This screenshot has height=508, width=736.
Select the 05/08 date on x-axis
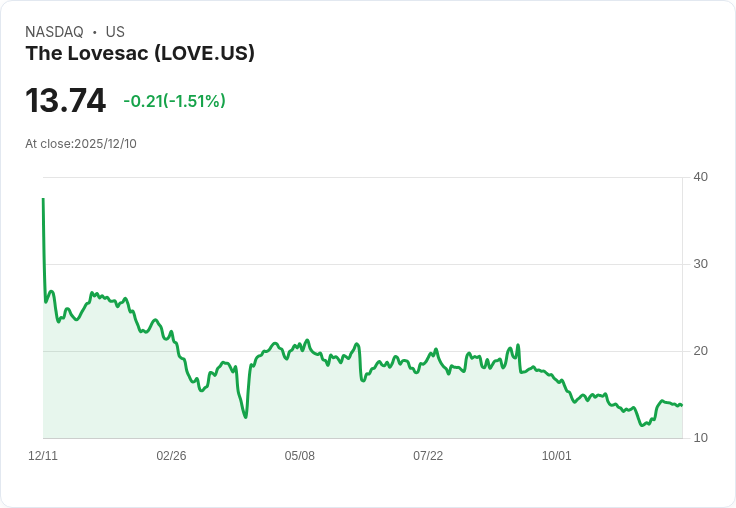pos(299,456)
